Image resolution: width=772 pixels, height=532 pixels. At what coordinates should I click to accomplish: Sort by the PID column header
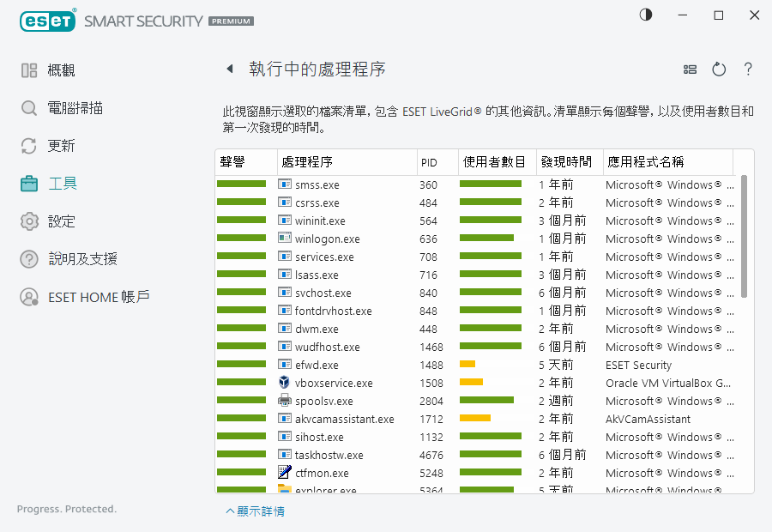click(x=429, y=162)
